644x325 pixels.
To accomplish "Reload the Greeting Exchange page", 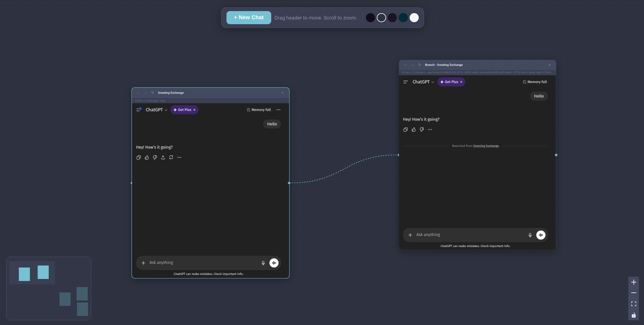I will click(153, 93).
